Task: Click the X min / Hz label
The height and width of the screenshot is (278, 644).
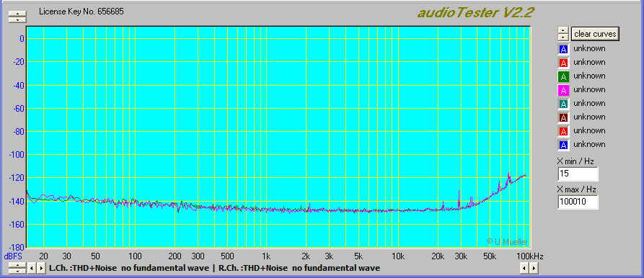Action: [x=575, y=161]
